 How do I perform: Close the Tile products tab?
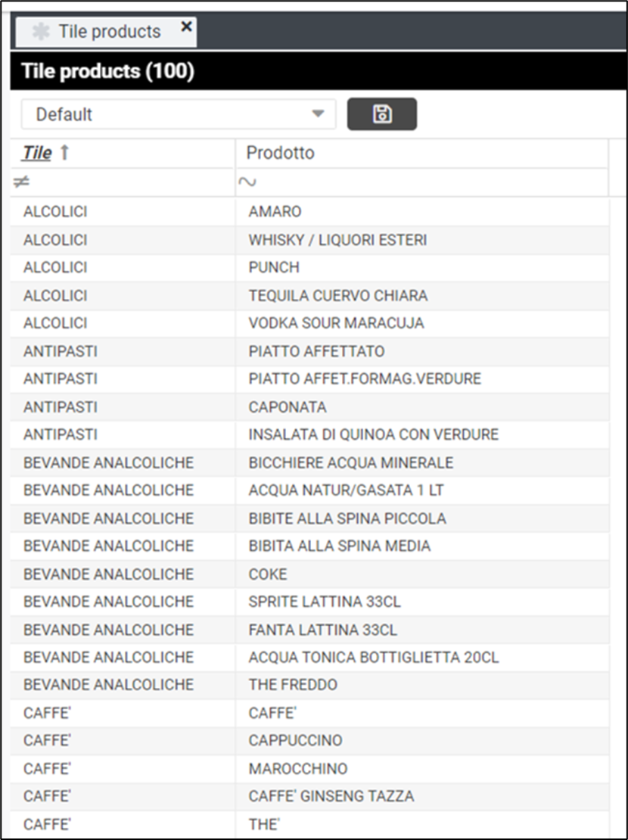click(x=186, y=27)
